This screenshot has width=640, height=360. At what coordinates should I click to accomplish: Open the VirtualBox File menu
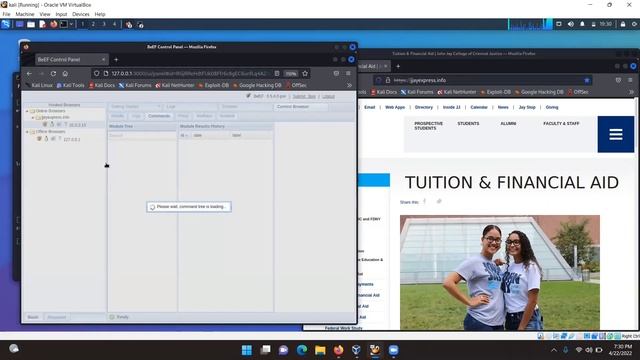(6, 14)
